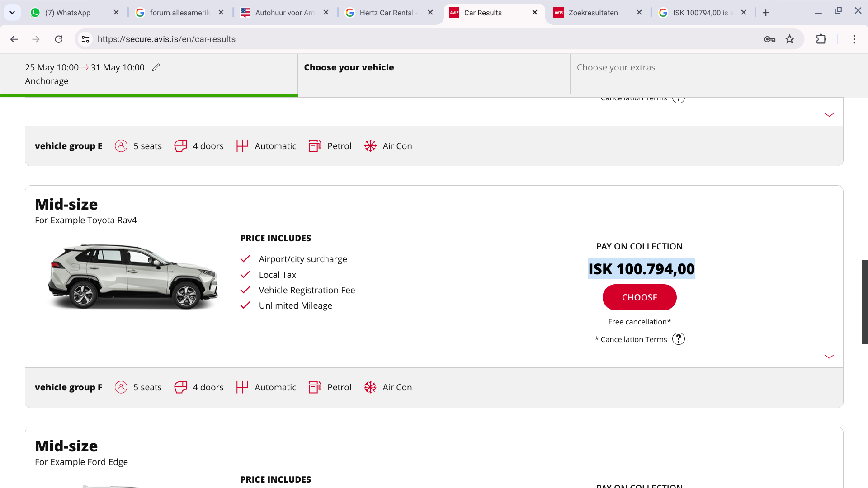868x488 pixels.
Task: Reload the Avis car results page
Action: (x=59, y=39)
